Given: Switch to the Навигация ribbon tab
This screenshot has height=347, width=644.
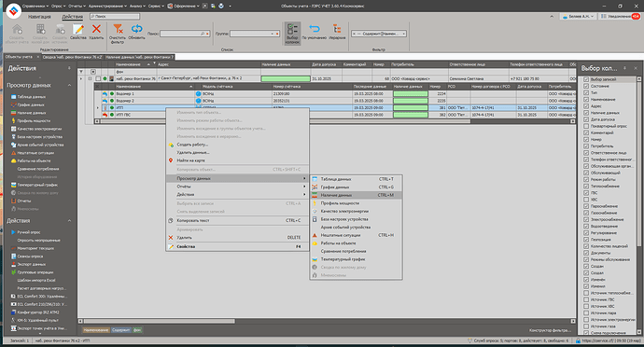Looking at the screenshot, I should pyautogui.click(x=39, y=17).
